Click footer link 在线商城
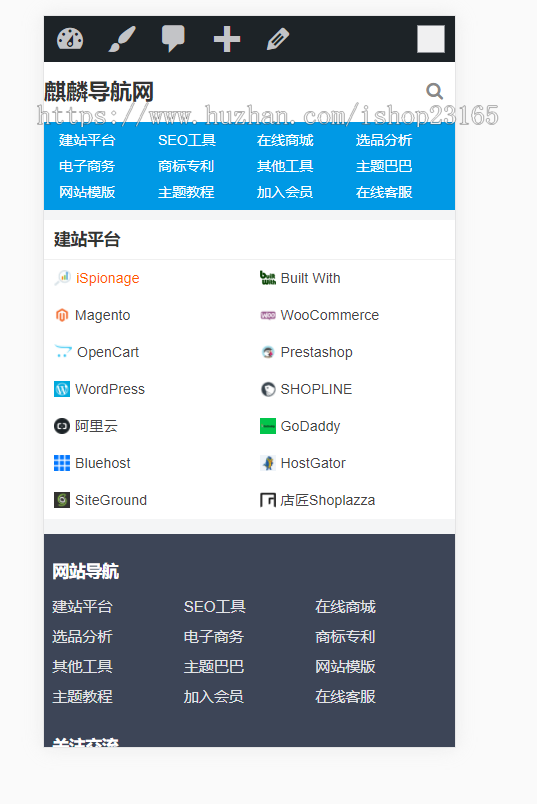Screen dimensions: 537x804 (346, 607)
